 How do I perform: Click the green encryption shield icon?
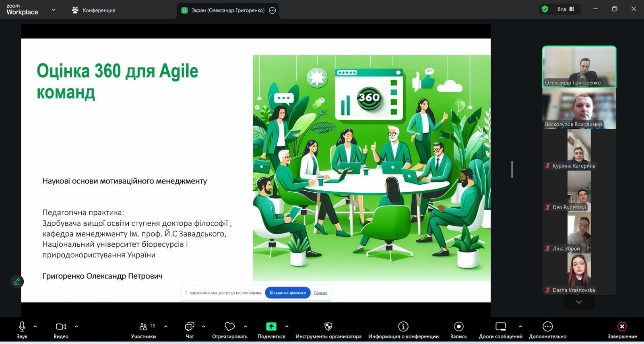tap(545, 9)
